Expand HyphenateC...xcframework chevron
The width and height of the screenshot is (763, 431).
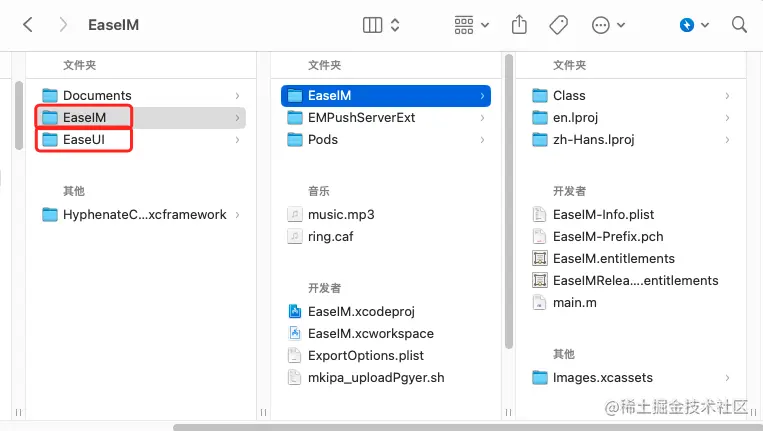[x=237, y=215]
